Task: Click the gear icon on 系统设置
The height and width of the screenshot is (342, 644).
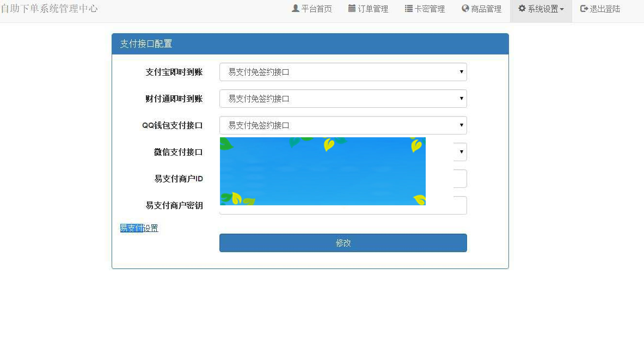Action: coord(521,8)
